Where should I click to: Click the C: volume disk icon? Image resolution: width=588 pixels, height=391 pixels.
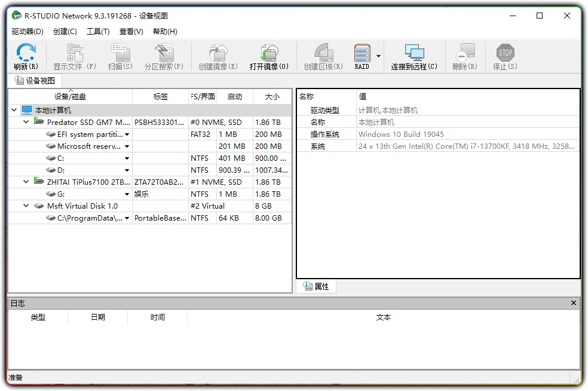(51, 158)
